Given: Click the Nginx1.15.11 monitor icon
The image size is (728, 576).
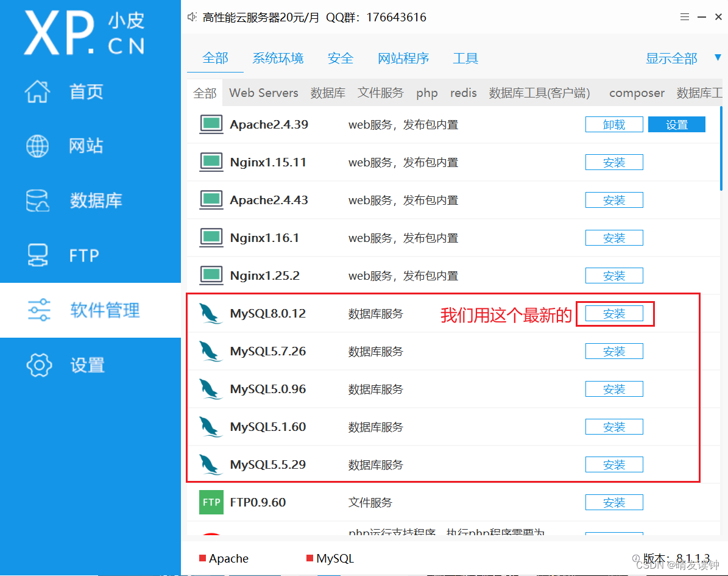Looking at the screenshot, I should click(211, 162).
